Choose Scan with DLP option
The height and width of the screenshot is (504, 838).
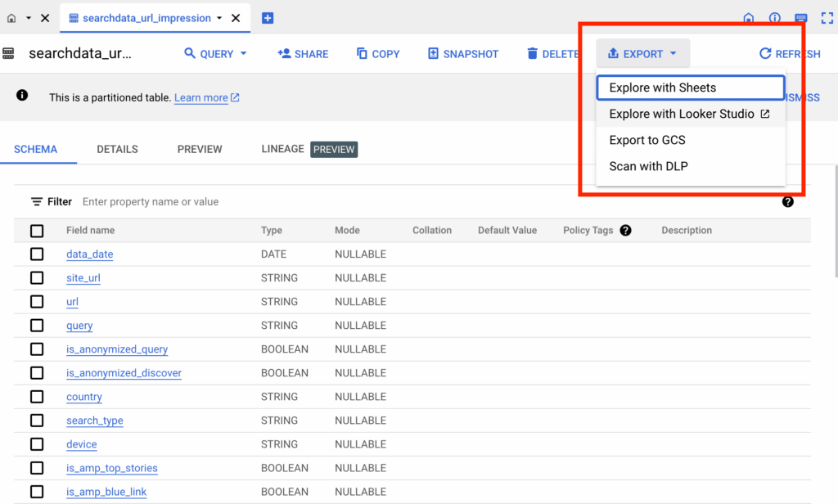[691, 166]
